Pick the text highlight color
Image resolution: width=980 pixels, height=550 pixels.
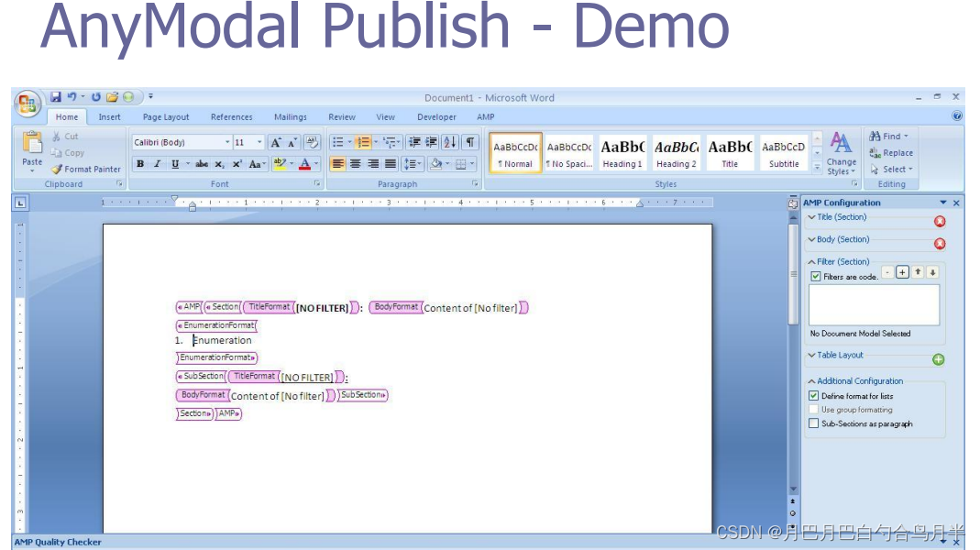point(280,164)
